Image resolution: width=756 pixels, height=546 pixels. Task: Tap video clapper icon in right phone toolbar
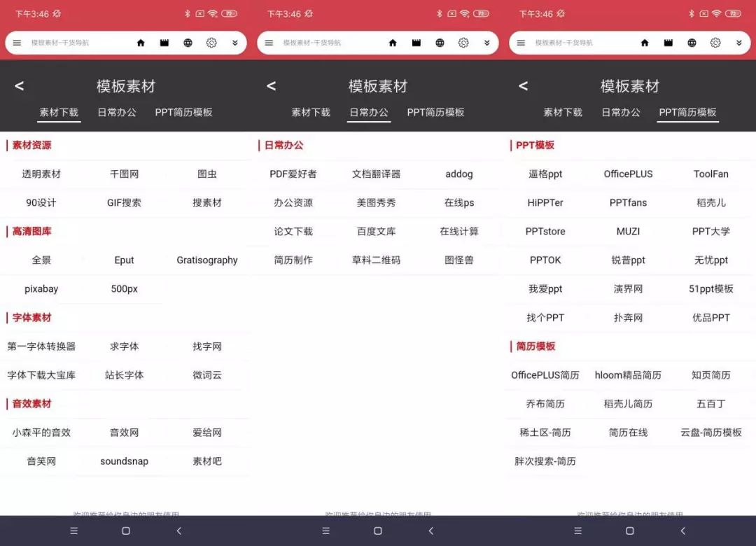(x=668, y=43)
